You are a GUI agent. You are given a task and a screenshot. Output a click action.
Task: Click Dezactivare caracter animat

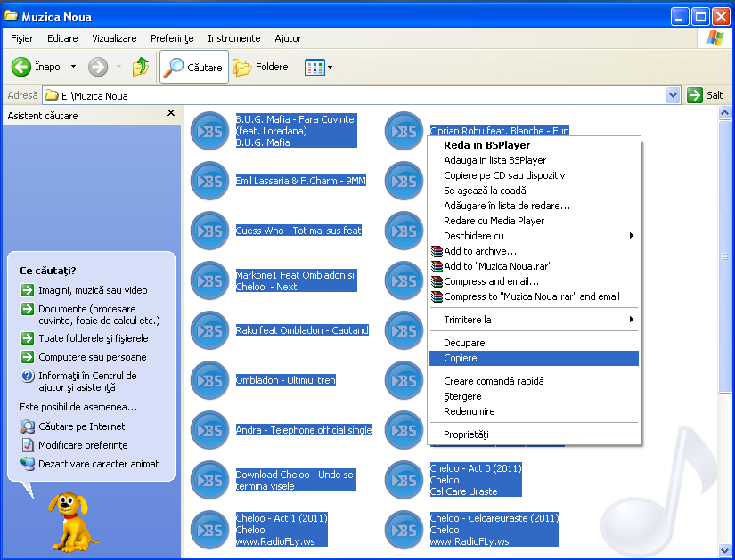tap(90, 464)
